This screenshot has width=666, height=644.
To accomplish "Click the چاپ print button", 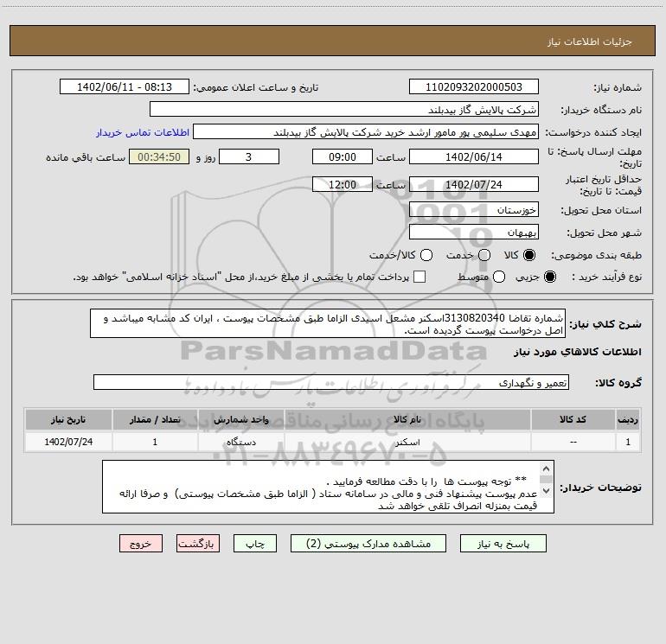I will click(x=255, y=544).
